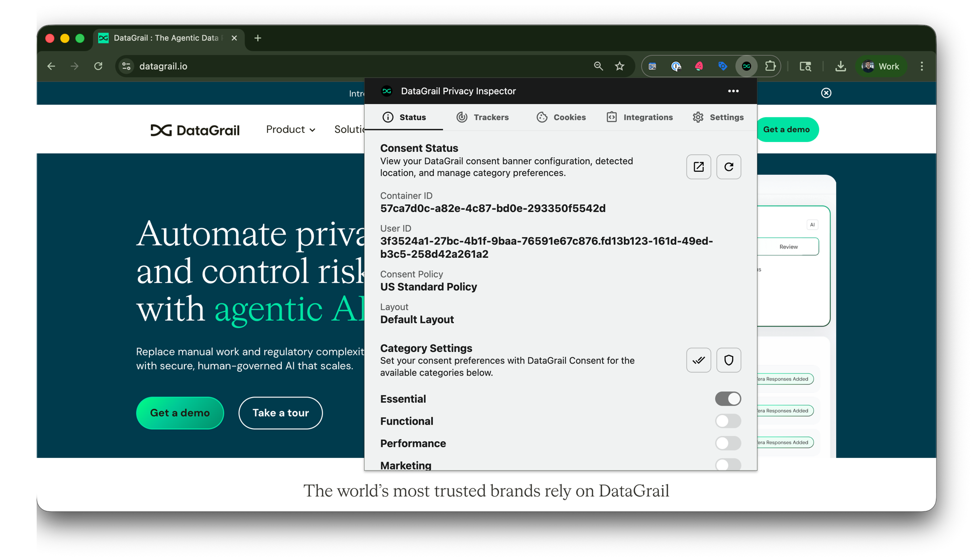
Task: Open the Integrations tab
Action: pyautogui.click(x=640, y=117)
